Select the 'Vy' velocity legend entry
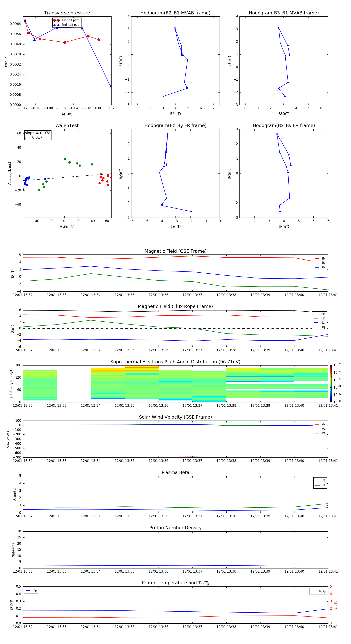Image resolution: width=351 pixels, height=644 pixels. click(320, 429)
